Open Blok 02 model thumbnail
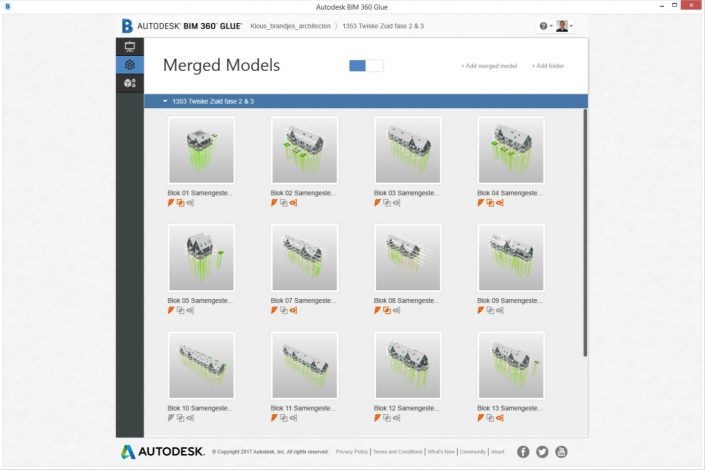Viewport: 705px width, 470px height. point(304,150)
